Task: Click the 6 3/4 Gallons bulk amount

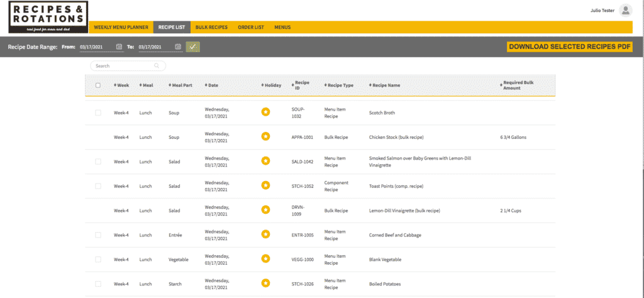Action: [x=513, y=137]
